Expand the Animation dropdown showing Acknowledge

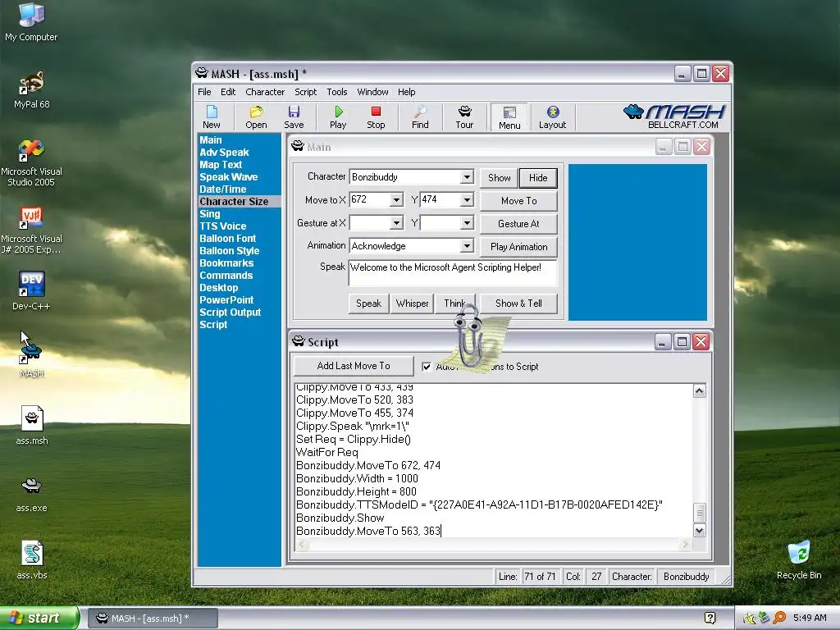pos(467,246)
